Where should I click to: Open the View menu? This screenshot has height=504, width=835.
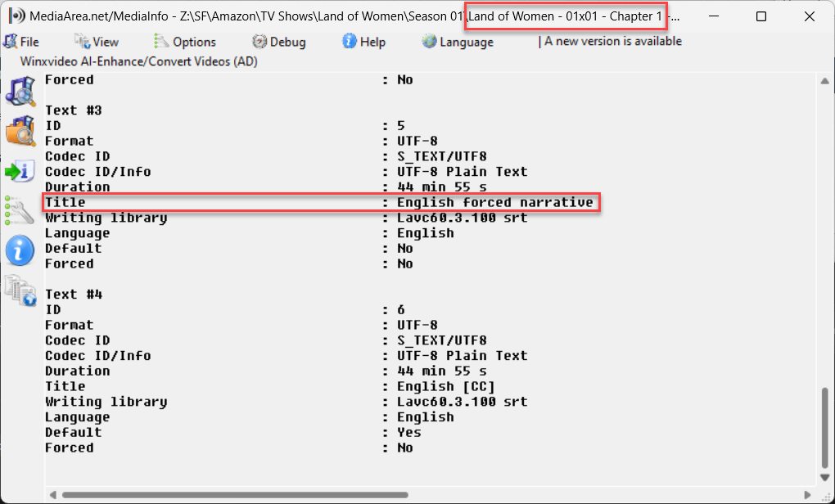click(97, 42)
